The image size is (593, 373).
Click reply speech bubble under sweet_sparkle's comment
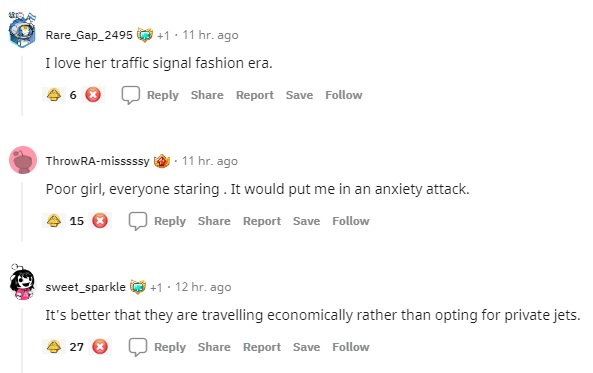pos(138,347)
